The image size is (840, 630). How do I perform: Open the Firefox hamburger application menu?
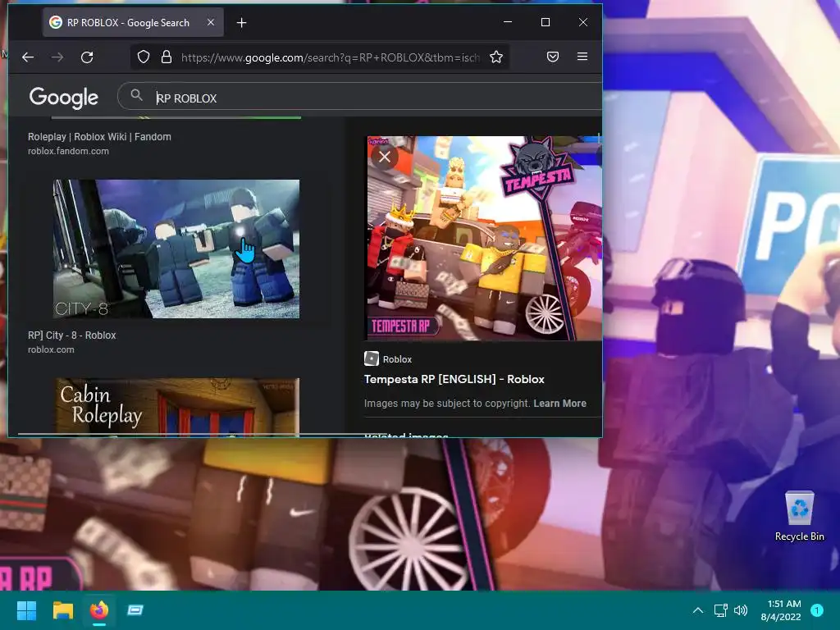582,57
